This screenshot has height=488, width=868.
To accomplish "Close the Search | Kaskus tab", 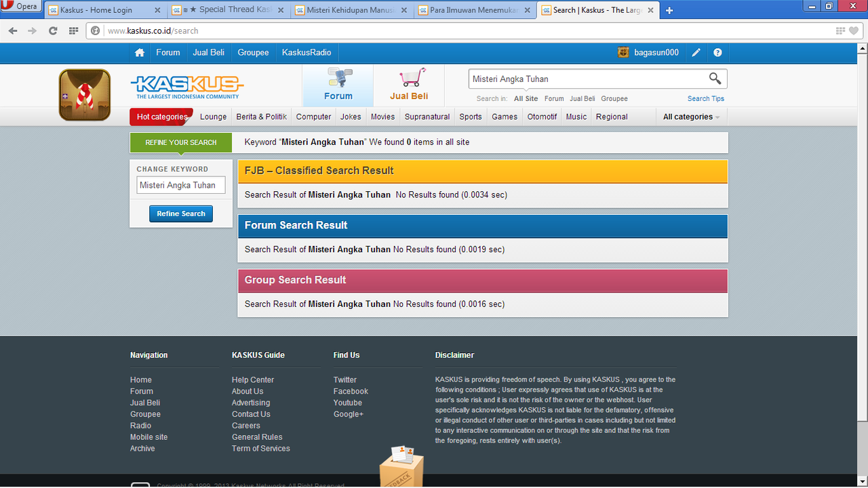I will 651,10.
